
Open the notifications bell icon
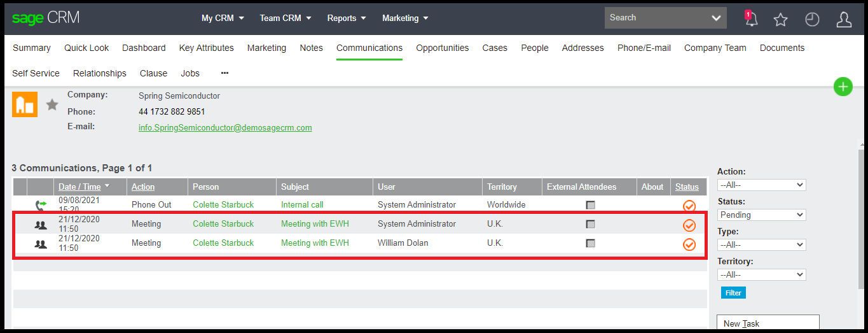751,18
